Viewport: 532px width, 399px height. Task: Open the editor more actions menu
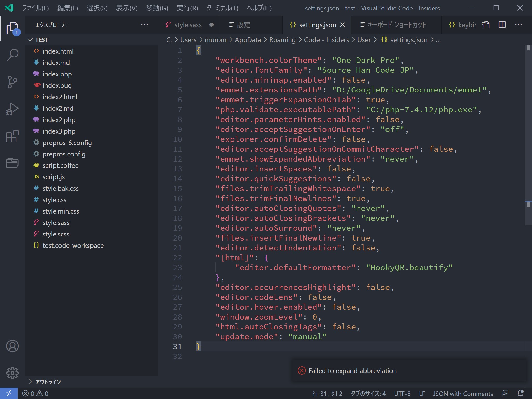tap(519, 25)
